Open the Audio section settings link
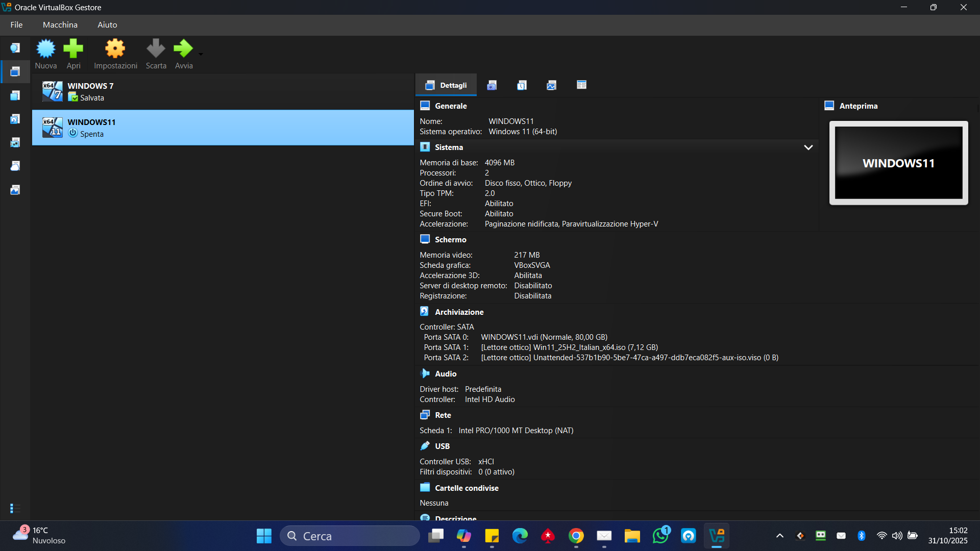This screenshot has height=551, width=980. point(446,374)
